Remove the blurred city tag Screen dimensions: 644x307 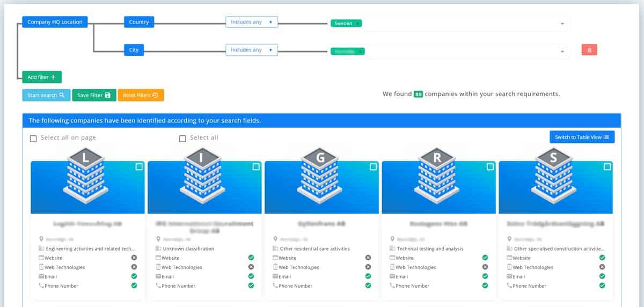pos(360,52)
